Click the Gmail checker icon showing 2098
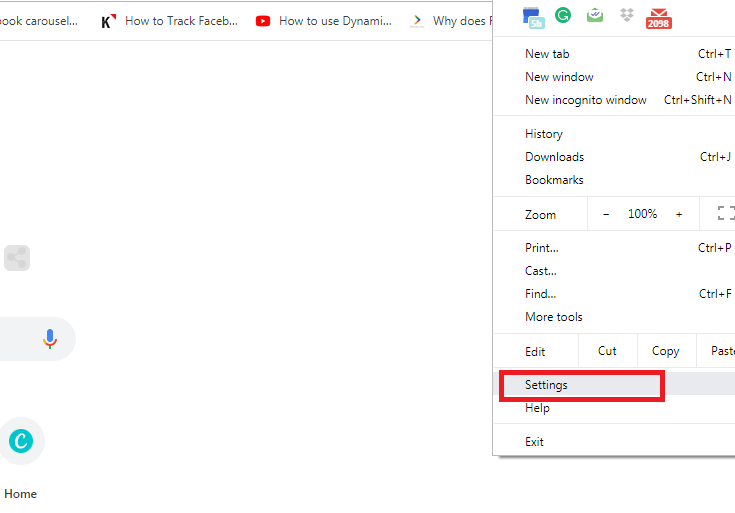 (x=658, y=17)
